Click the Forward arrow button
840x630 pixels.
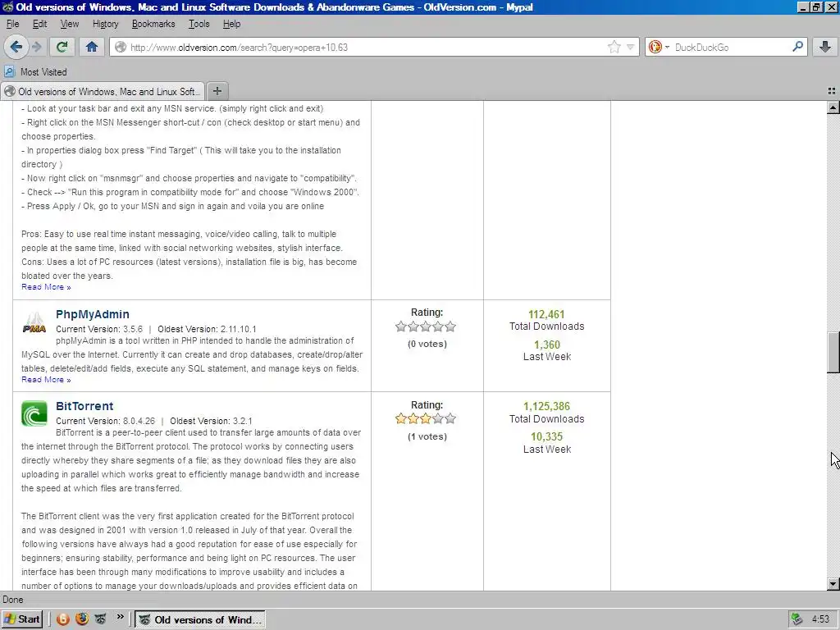coord(36,47)
